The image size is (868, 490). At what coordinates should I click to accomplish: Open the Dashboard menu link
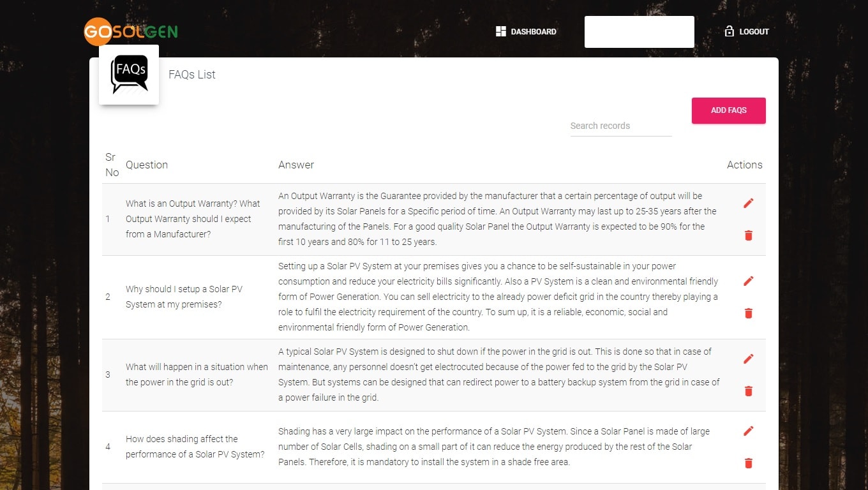coord(526,31)
